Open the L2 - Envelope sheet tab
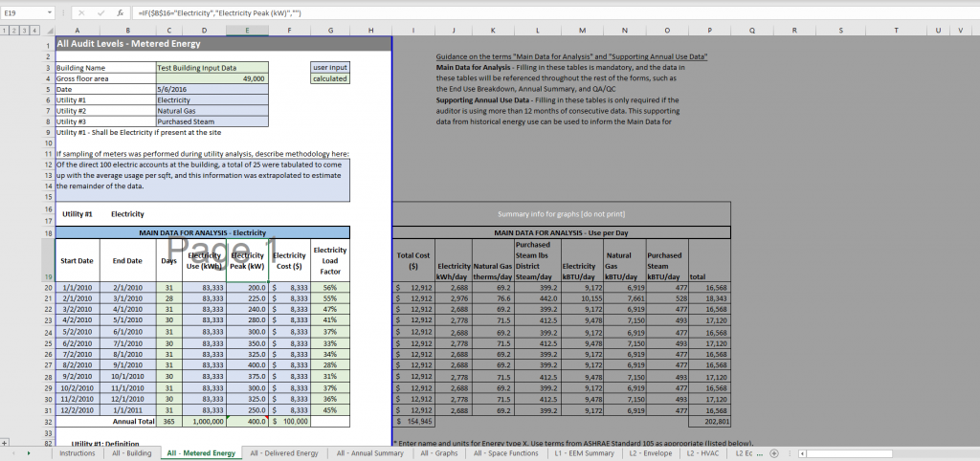This screenshot has width=980, height=461. [651, 453]
